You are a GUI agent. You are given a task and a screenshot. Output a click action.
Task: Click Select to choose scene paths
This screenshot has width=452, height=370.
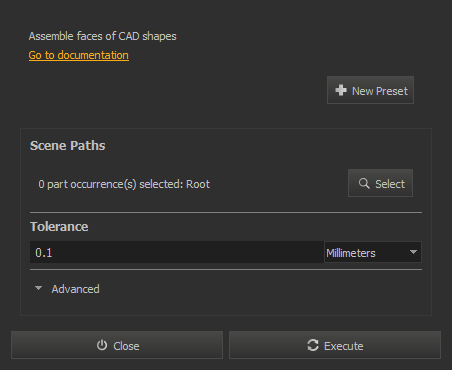click(x=380, y=183)
